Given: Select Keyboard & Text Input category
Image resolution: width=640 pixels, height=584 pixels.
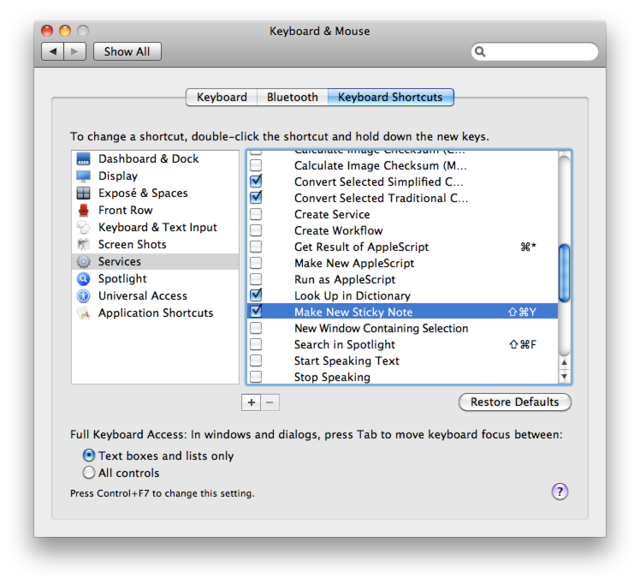Looking at the screenshot, I should click(x=155, y=227).
